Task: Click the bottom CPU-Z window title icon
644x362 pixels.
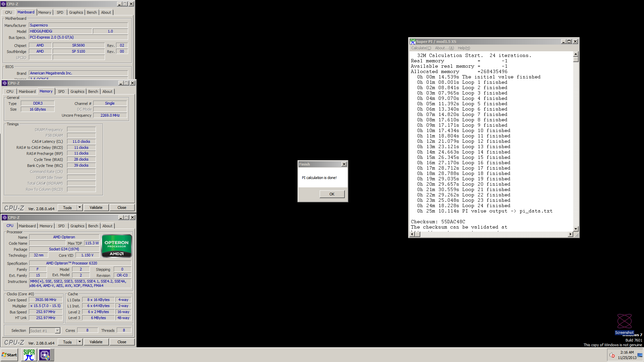Action: (5, 218)
